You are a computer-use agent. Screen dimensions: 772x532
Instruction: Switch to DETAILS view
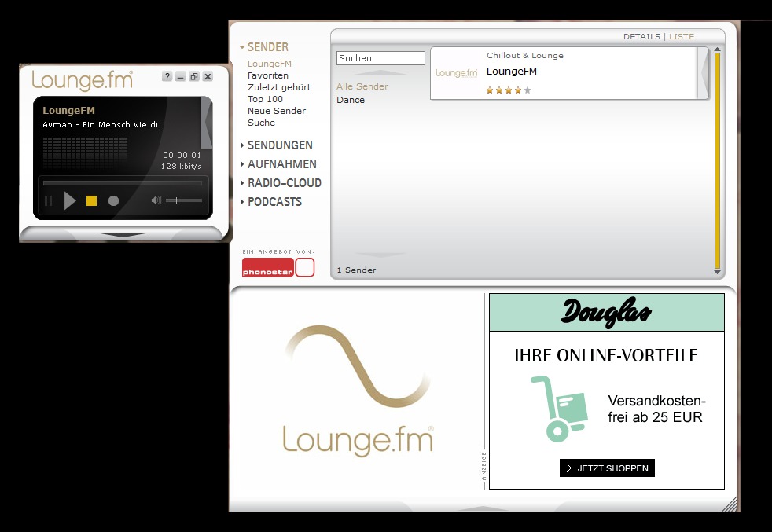[x=641, y=36]
